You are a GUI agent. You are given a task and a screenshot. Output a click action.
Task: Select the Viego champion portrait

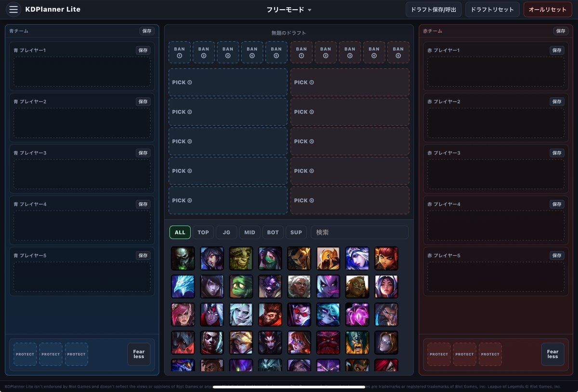pos(241,314)
